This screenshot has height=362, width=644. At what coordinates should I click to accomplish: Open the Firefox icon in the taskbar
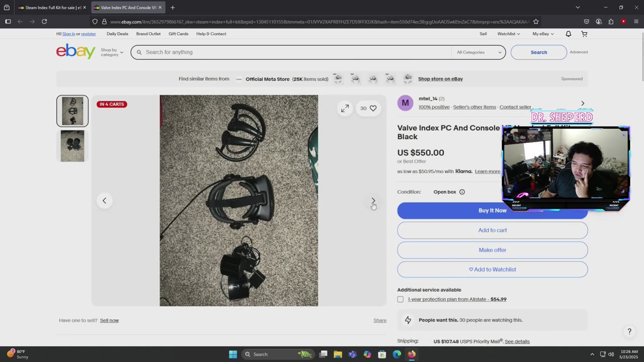click(x=412, y=354)
